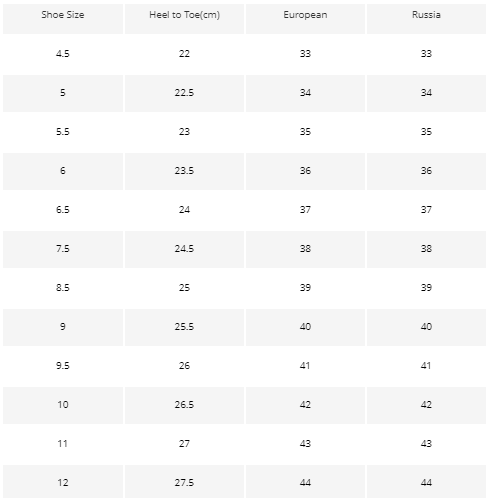Select Russia size 44 cell
The width and height of the screenshot is (489, 502).
[x=426, y=483]
